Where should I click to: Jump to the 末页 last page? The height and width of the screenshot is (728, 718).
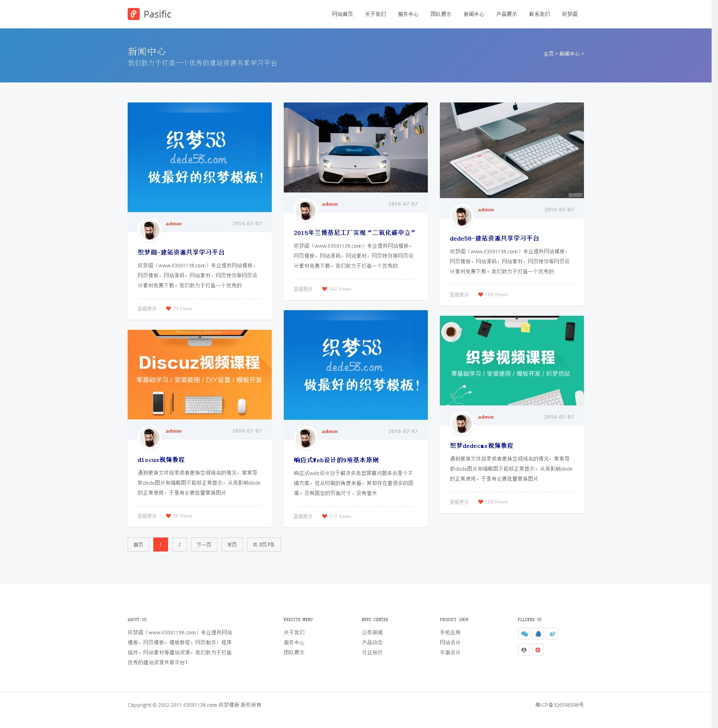coord(232,545)
